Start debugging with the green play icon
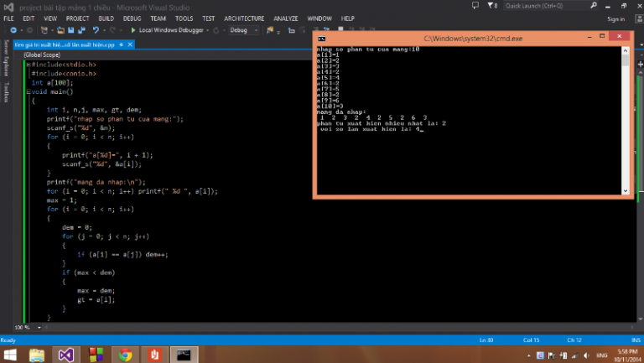 coord(133,30)
